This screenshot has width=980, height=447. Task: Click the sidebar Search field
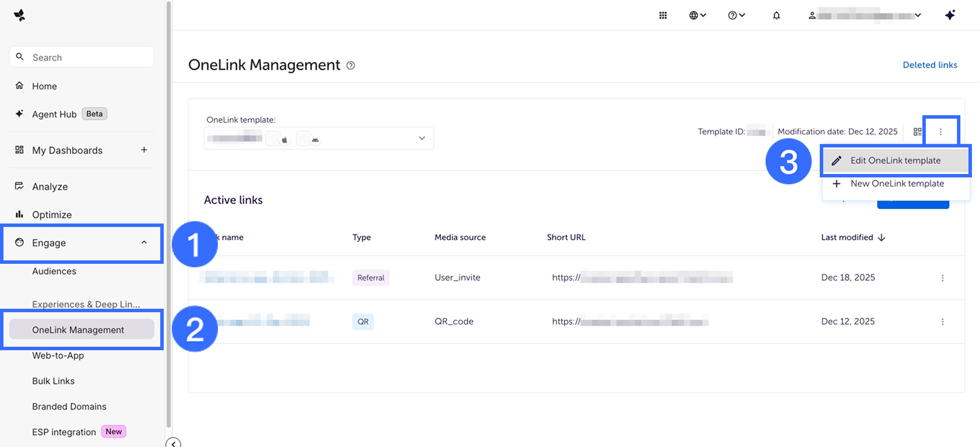click(x=82, y=58)
